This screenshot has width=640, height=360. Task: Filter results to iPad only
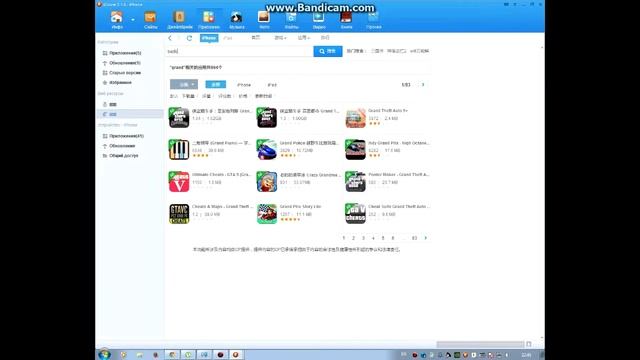point(272,85)
